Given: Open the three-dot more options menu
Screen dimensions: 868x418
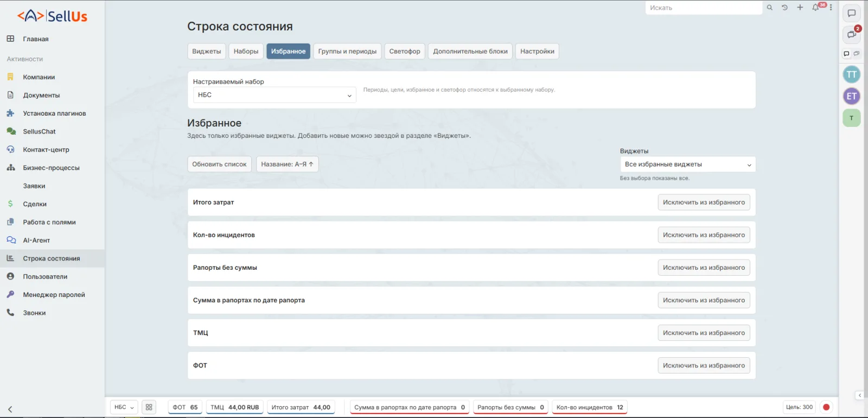Looking at the screenshot, I should pos(831,8).
